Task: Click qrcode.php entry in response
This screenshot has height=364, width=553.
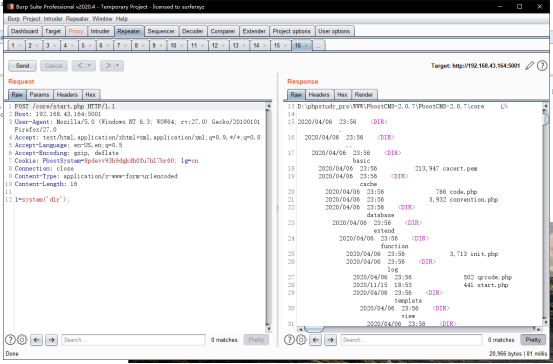Action: [494, 277]
